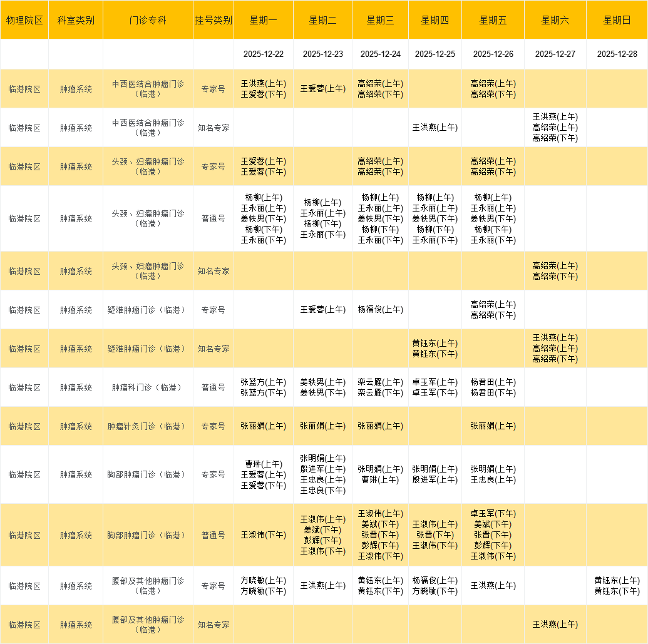648x644 pixels.
Task: Click 王淑伟(下午) Monday in 胸部肿瘤 普通号 row
Action: coord(263,535)
